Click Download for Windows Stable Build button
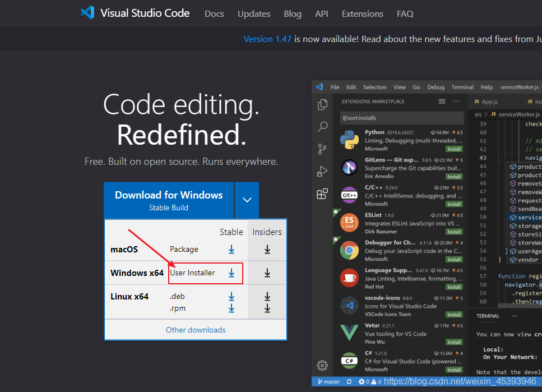The image size is (542, 392). point(169,200)
